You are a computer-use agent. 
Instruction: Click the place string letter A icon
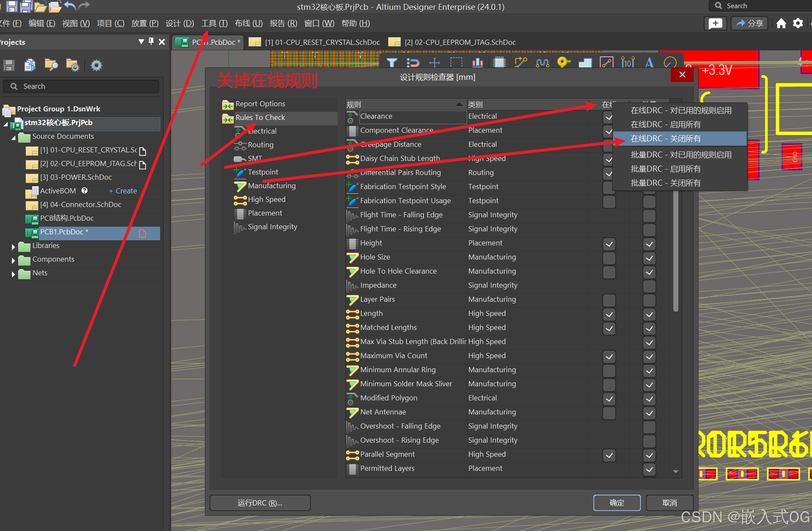click(x=649, y=63)
